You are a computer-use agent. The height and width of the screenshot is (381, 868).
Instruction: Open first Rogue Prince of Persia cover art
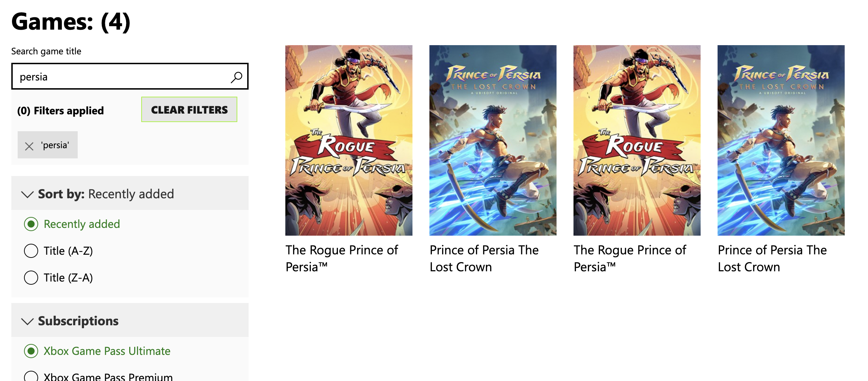[x=349, y=140]
